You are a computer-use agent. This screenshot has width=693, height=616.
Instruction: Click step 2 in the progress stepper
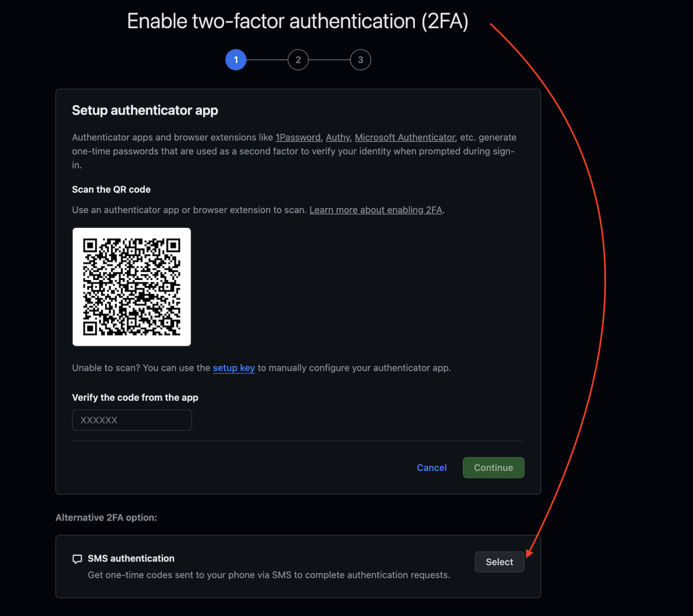coord(298,60)
